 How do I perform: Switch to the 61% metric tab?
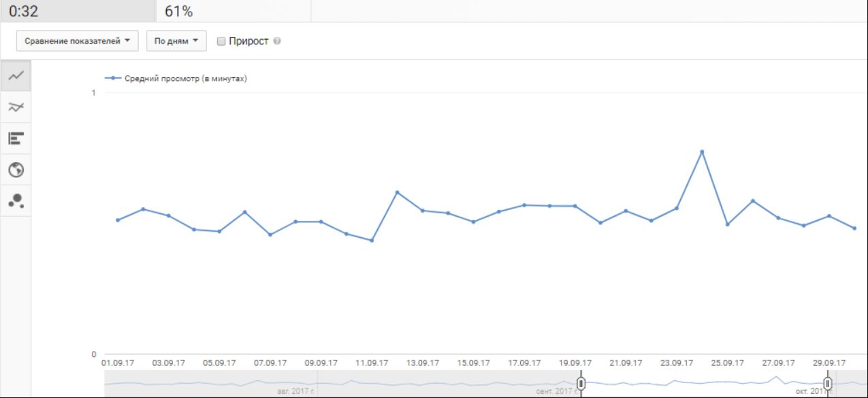(233, 11)
